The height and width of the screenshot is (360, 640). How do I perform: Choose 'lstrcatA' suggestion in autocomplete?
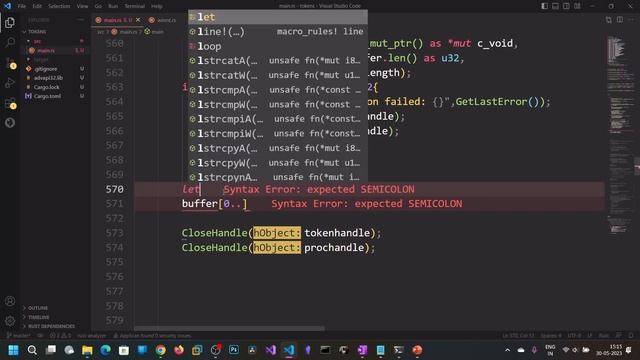(278, 60)
